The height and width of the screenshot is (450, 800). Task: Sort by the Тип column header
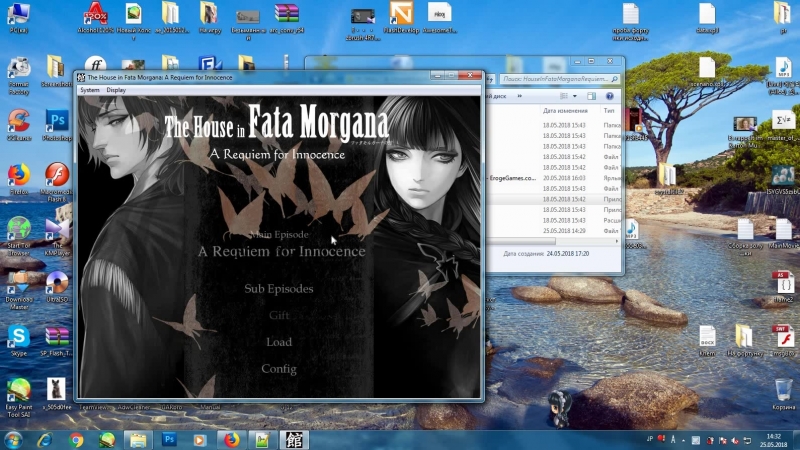pyautogui.click(x=610, y=111)
